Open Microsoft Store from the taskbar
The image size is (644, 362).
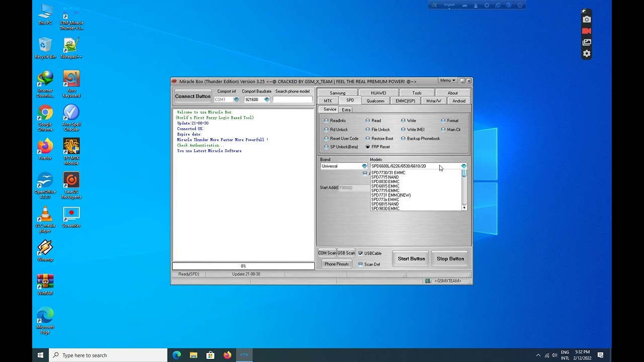point(210,355)
